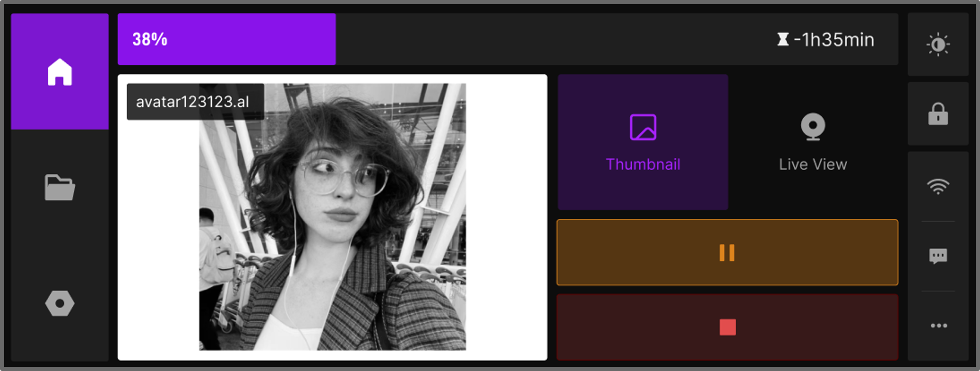The height and width of the screenshot is (371, 980).
Task: Open the messages chat bubble icon
Action: coord(938,256)
